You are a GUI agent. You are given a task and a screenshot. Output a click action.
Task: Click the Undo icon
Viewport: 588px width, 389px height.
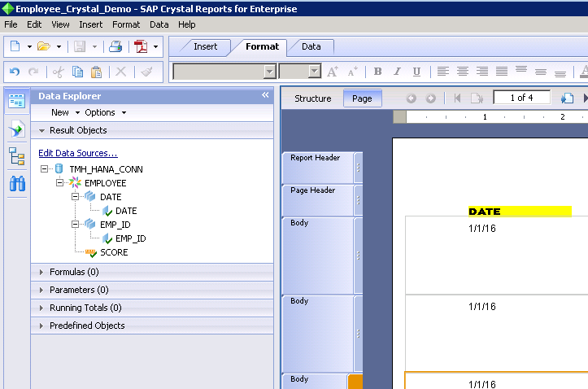tap(15, 72)
